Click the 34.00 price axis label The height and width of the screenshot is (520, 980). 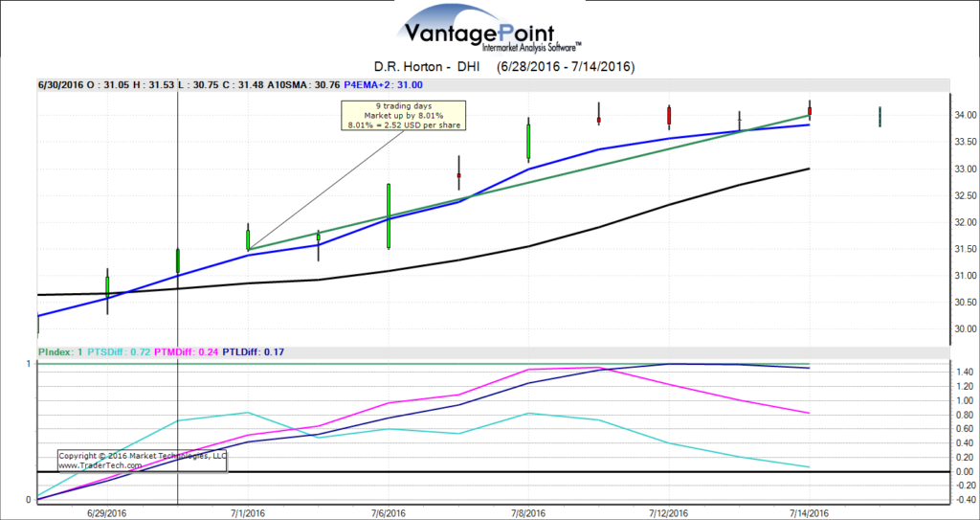965,115
